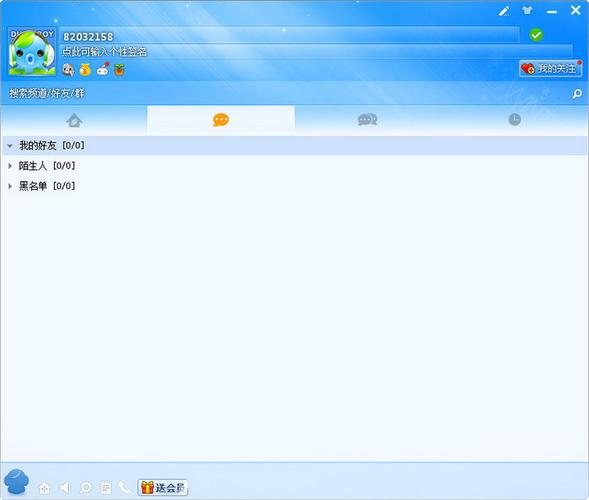Click the grey rabbit badge icon

(x=68, y=69)
